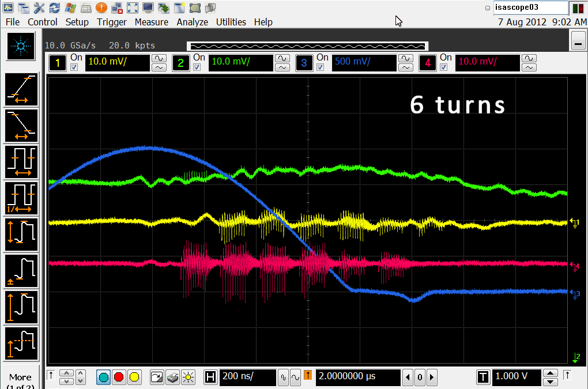Select the rise time measurement icon
The width and height of the screenshot is (588, 389).
coord(21,90)
